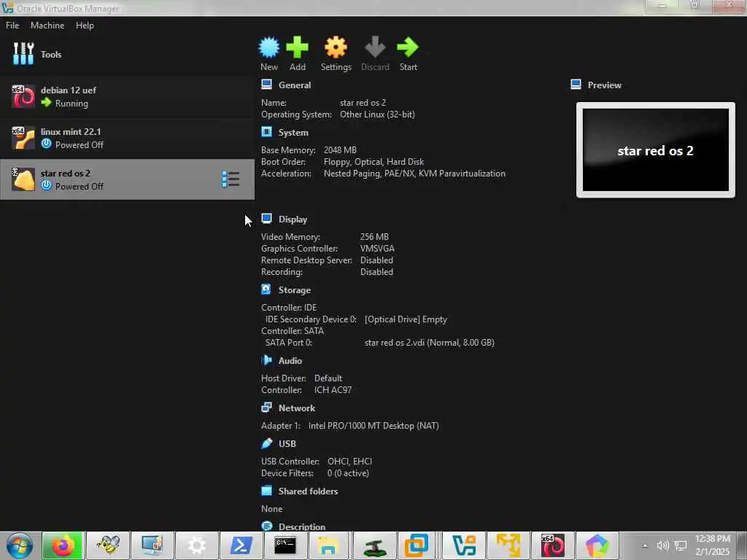Click the VM name value 'star red os 2'
Screen dimensions: 747x560
363,102
